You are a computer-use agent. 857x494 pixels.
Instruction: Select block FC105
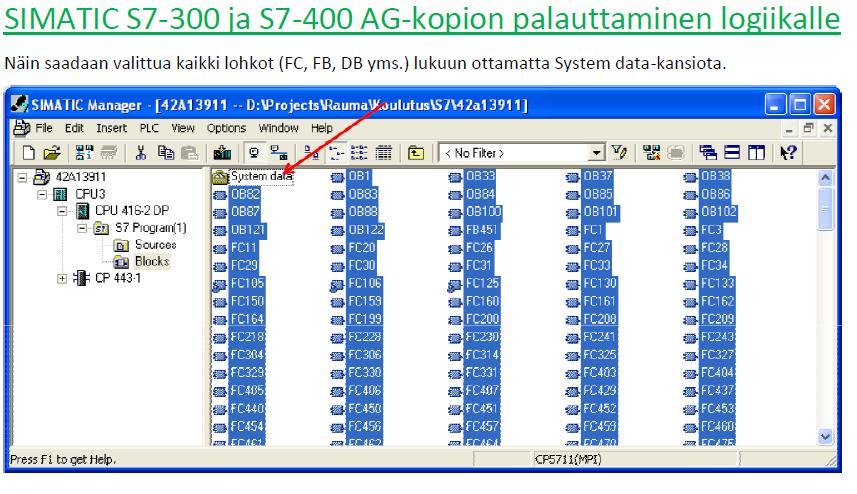247,283
